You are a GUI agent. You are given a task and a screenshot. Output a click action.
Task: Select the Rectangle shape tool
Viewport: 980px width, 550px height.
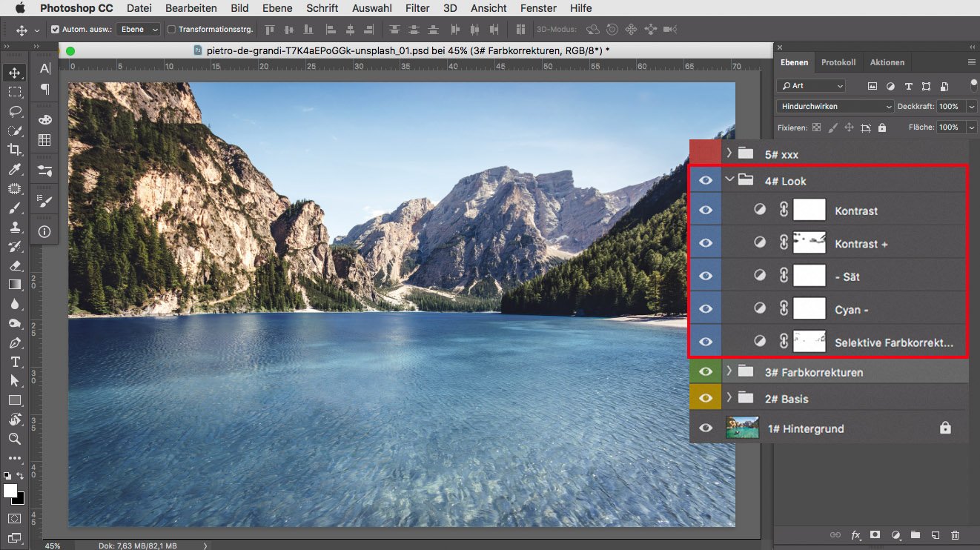click(15, 400)
